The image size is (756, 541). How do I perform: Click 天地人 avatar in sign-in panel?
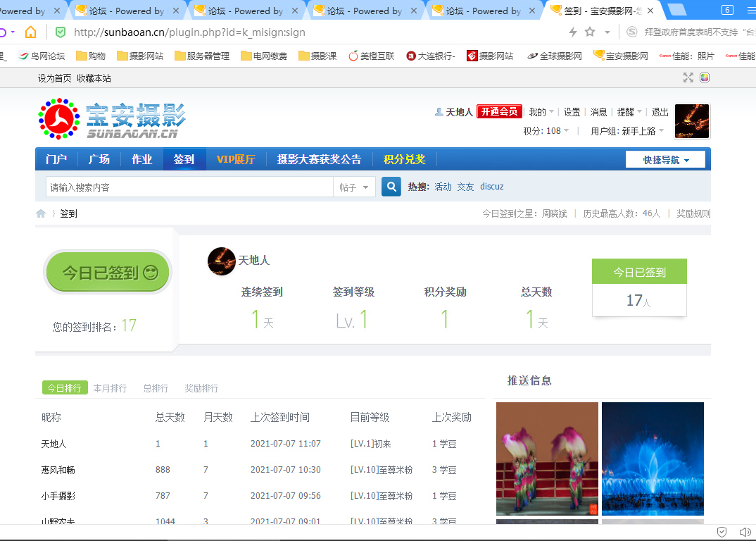pyautogui.click(x=221, y=261)
